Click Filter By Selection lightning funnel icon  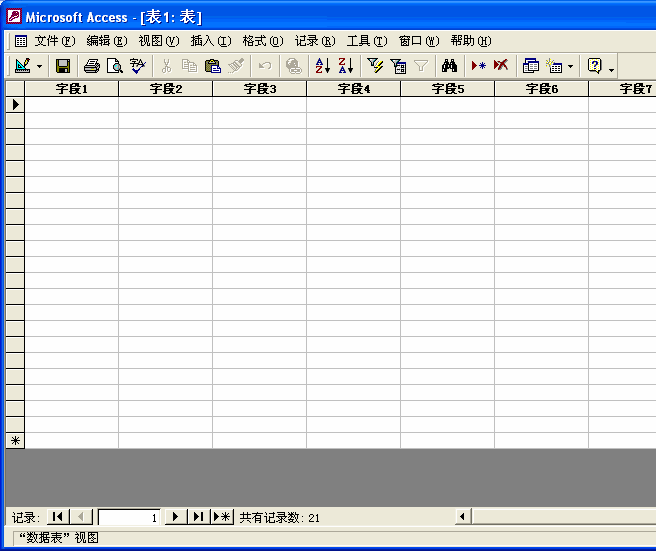tap(375, 66)
